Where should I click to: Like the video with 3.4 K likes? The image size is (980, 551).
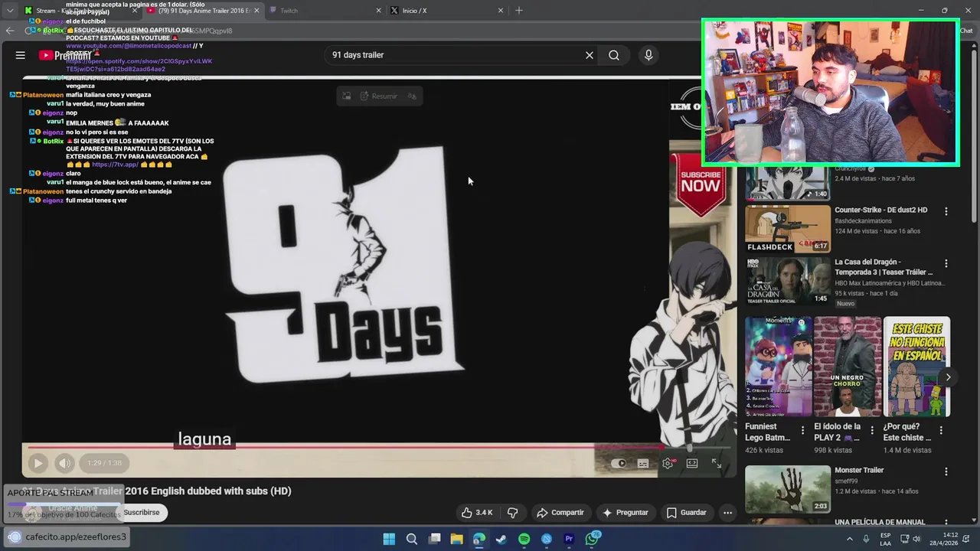coord(476,513)
